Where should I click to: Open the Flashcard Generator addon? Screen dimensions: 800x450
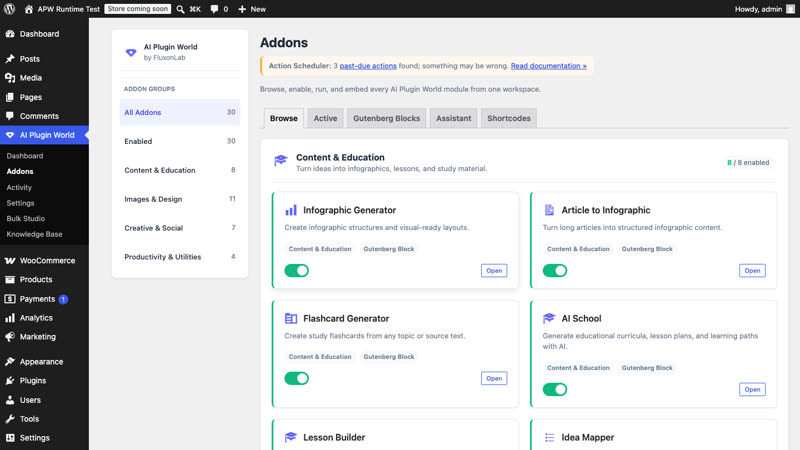[494, 379]
